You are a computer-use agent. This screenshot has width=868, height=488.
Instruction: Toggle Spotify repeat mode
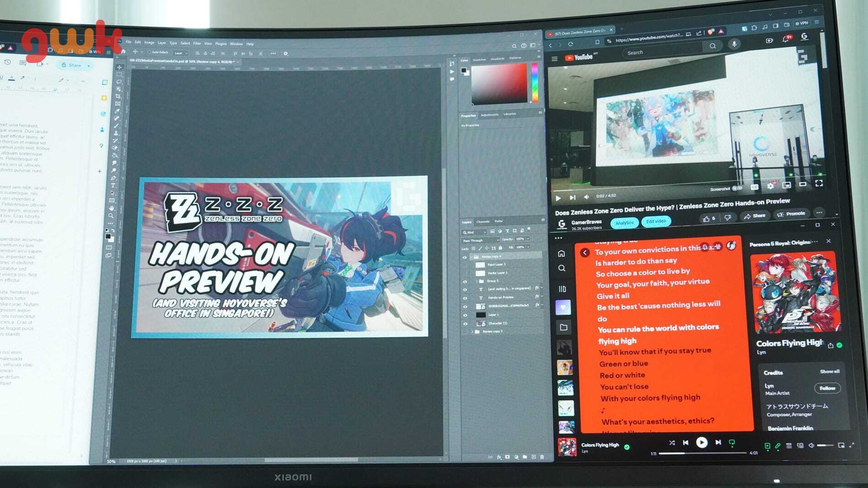(732, 442)
